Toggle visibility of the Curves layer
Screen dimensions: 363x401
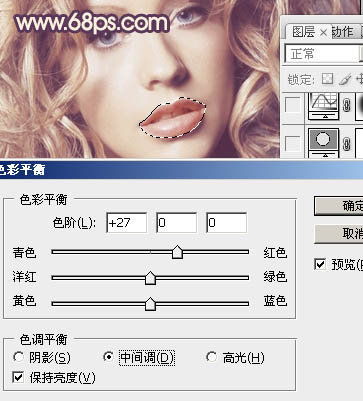[293, 106]
